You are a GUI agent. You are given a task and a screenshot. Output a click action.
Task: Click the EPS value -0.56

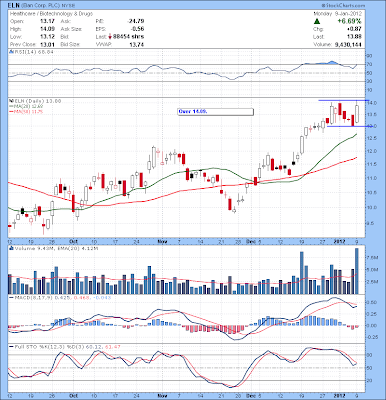tap(138, 29)
